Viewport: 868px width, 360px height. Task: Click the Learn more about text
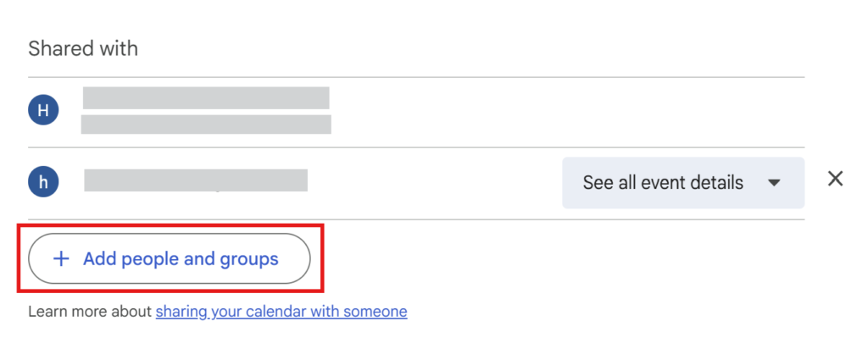pyautogui.click(x=90, y=312)
